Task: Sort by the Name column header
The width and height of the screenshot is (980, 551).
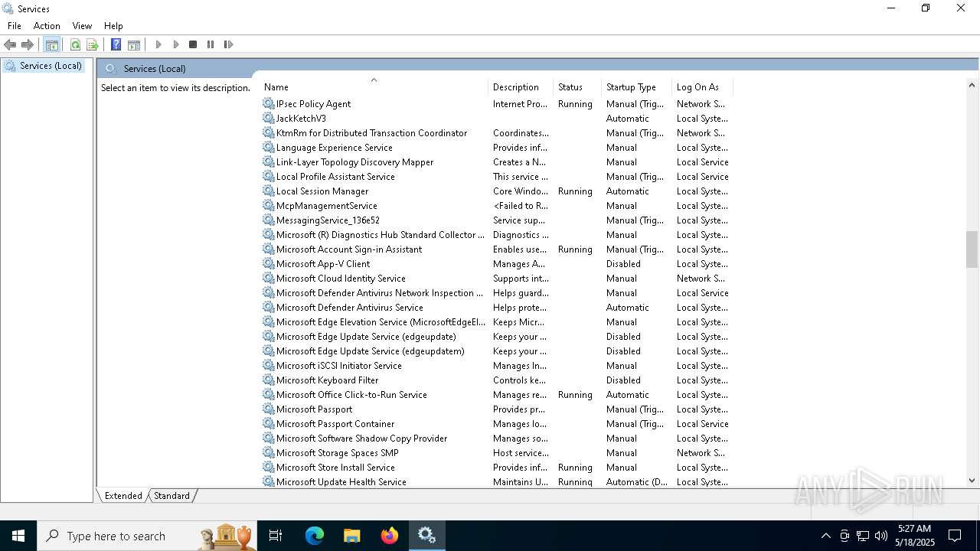Action: tap(374, 87)
